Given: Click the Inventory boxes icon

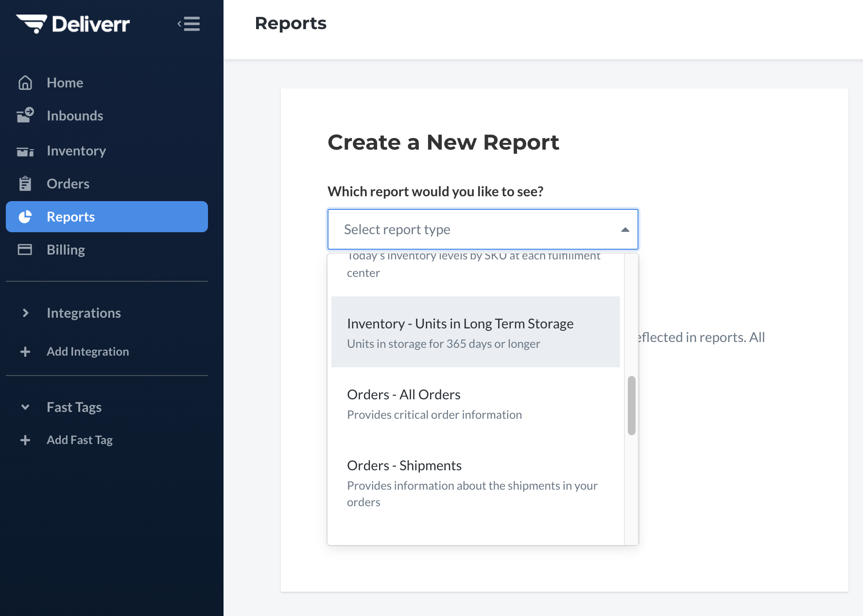Looking at the screenshot, I should pos(25,152).
